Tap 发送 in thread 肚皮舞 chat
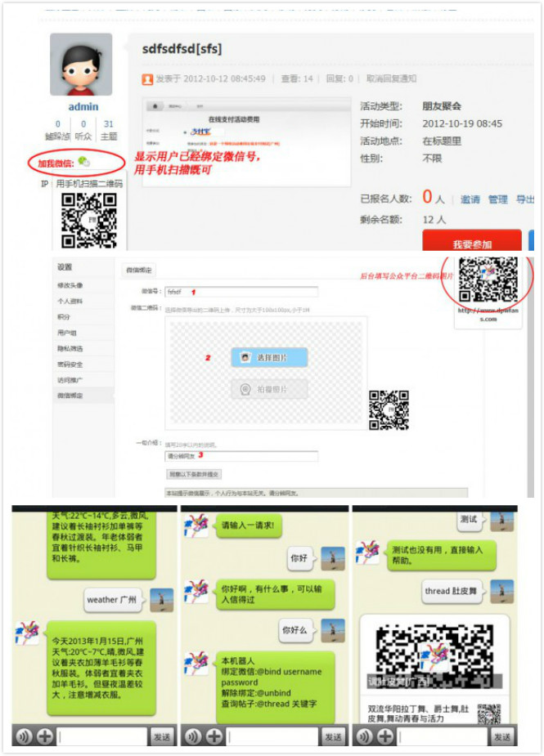The height and width of the screenshot is (756, 544). [x=502, y=736]
